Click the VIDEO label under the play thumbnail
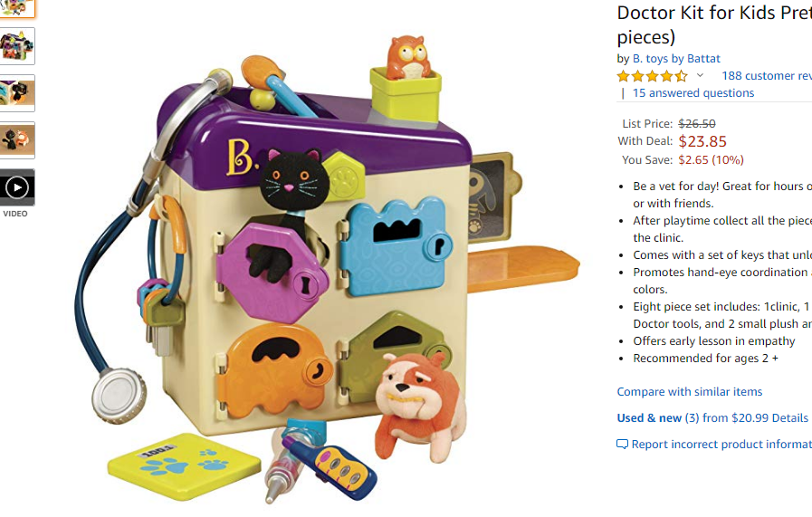The width and height of the screenshot is (812, 517). pos(15,214)
